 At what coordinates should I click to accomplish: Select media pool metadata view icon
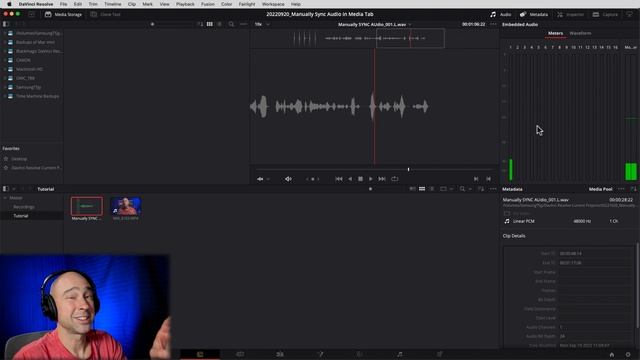coord(412,189)
